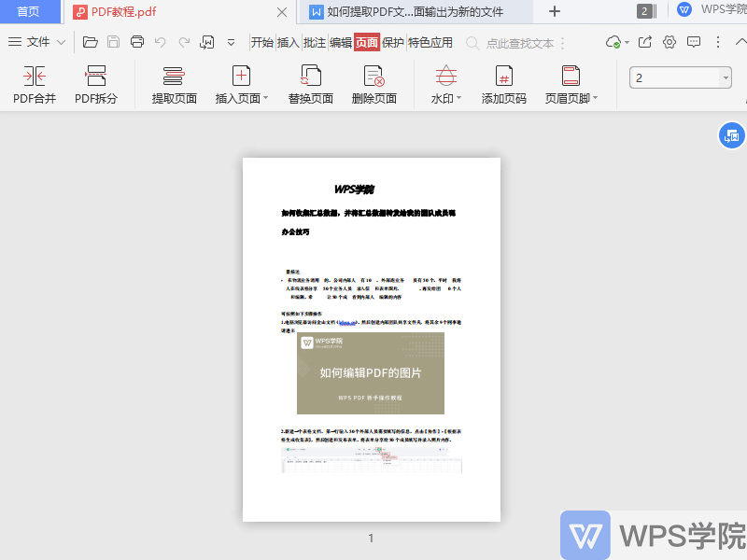Click the 插入页面 insert page icon
Image resolution: width=747 pixels, height=560 pixels.
tap(241, 77)
